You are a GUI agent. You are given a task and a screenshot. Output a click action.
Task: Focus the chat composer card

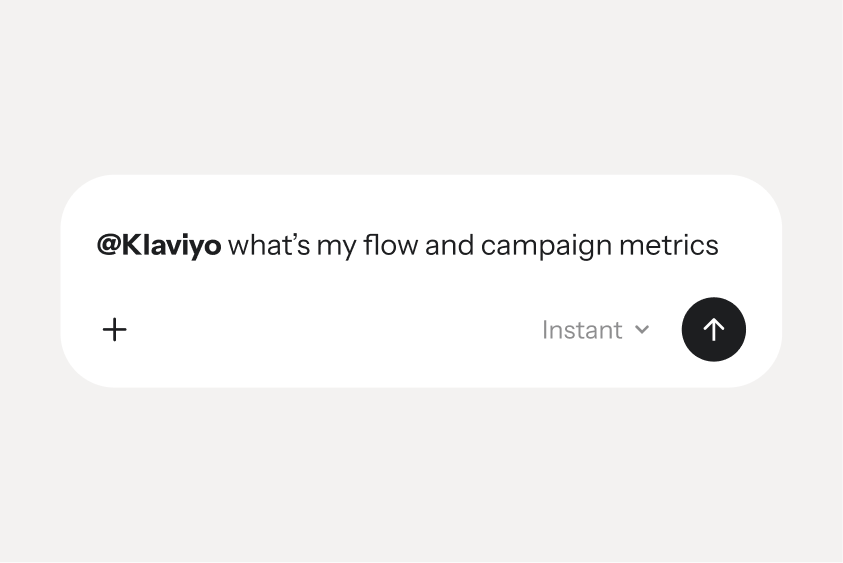coord(421,281)
